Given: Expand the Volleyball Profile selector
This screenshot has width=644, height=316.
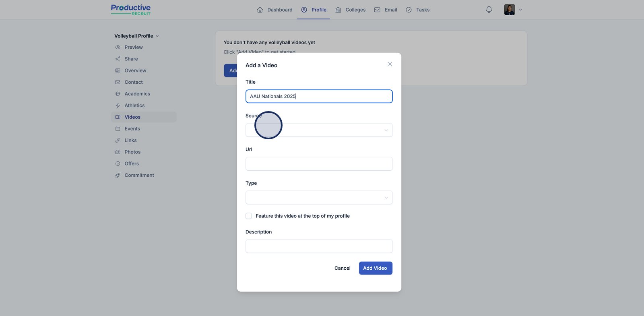Looking at the screenshot, I should 136,36.
